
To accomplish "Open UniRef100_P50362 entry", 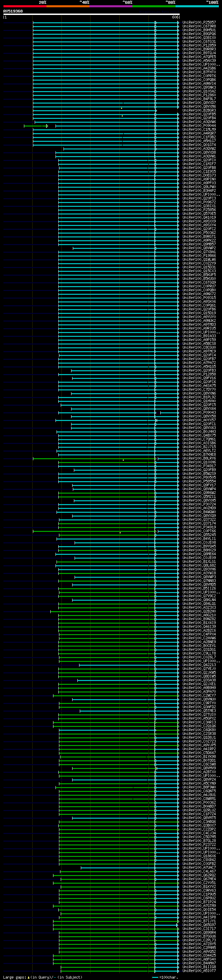I will coord(199,233).
